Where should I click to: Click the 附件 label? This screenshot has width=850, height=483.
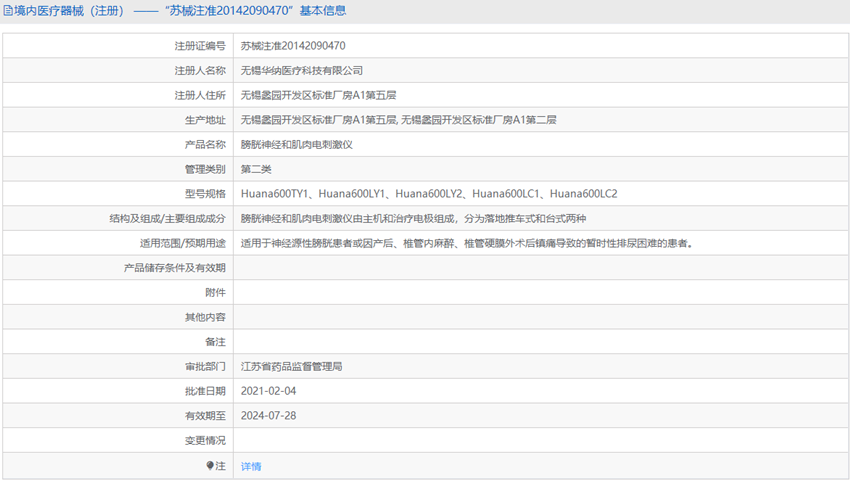215,293
